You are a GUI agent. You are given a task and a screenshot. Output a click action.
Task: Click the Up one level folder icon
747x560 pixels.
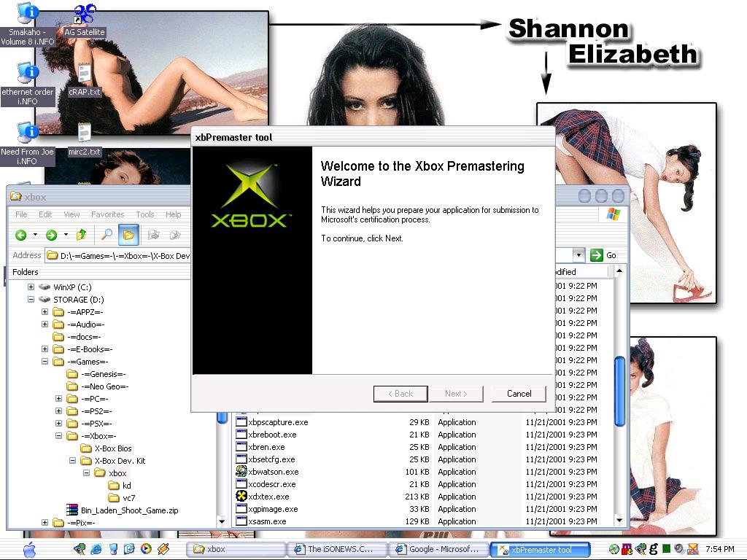81,235
